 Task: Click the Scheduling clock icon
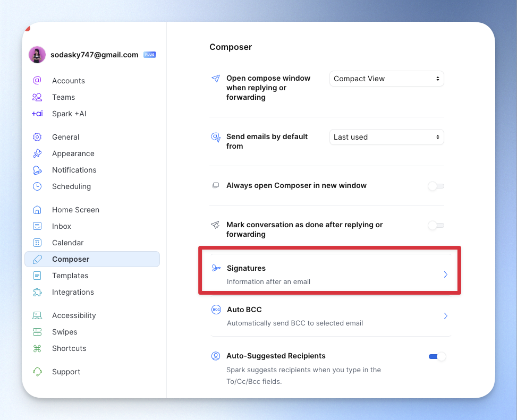pos(37,186)
